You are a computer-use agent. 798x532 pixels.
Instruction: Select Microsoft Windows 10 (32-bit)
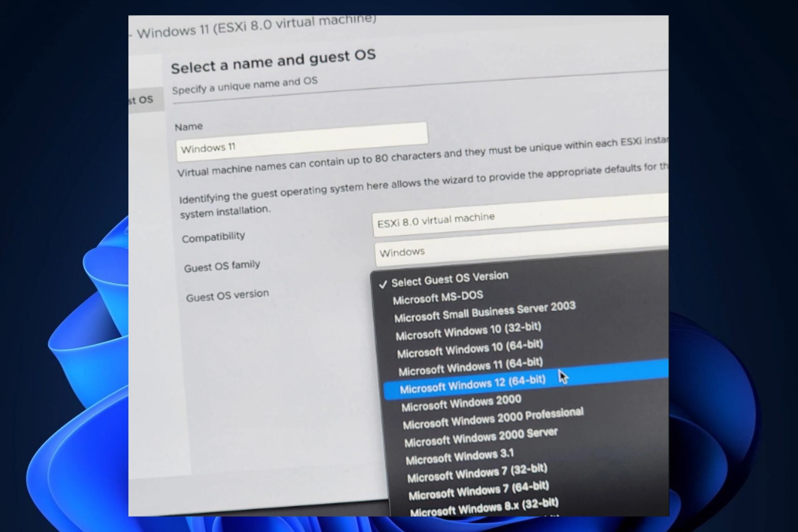(468, 331)
